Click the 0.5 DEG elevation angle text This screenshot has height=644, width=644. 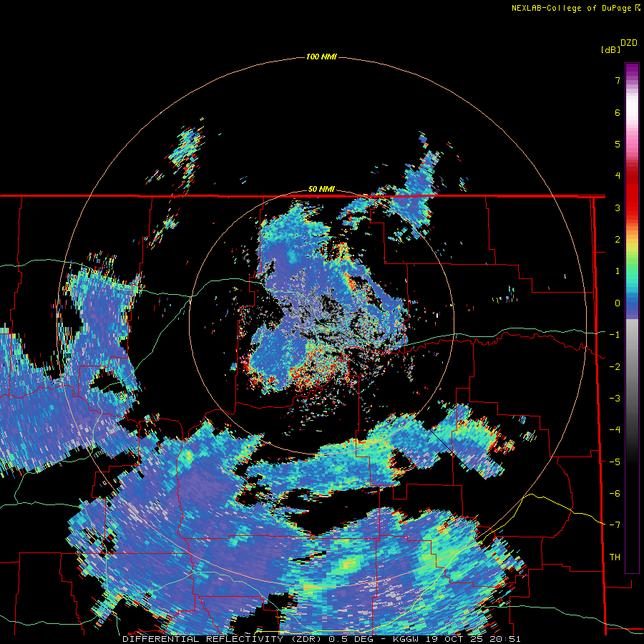coord(351,639)
